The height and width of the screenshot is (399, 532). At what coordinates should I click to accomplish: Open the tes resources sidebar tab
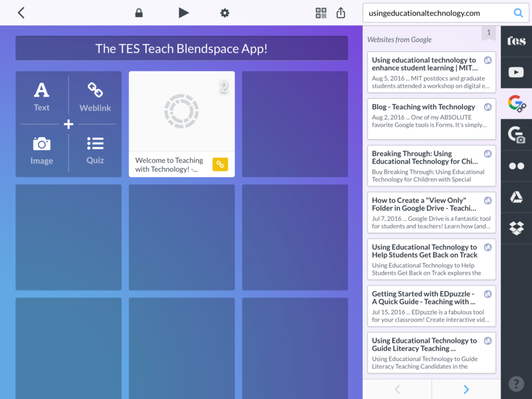tap(516, 41)
